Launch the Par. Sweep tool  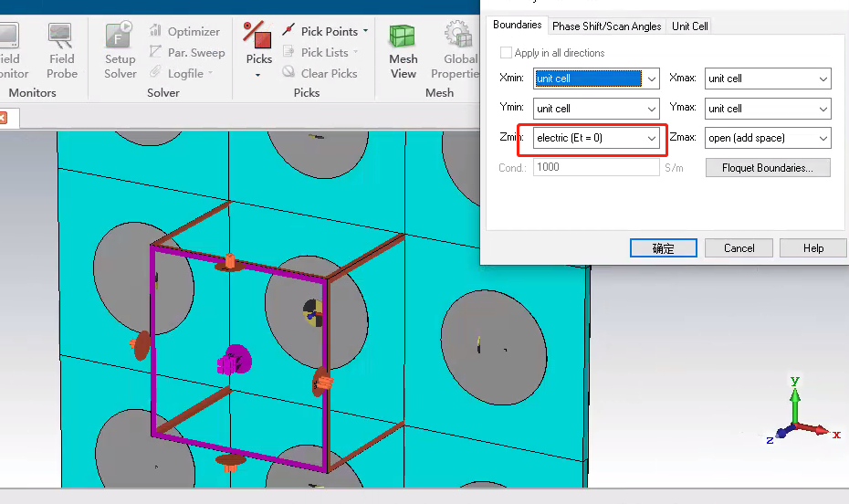187,53
